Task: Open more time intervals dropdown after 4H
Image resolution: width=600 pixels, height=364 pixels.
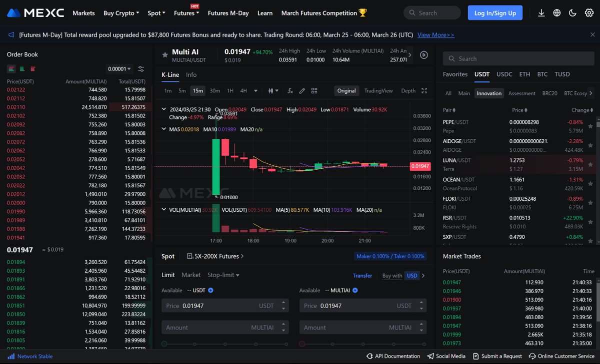Action: click(x=256, y=91)
